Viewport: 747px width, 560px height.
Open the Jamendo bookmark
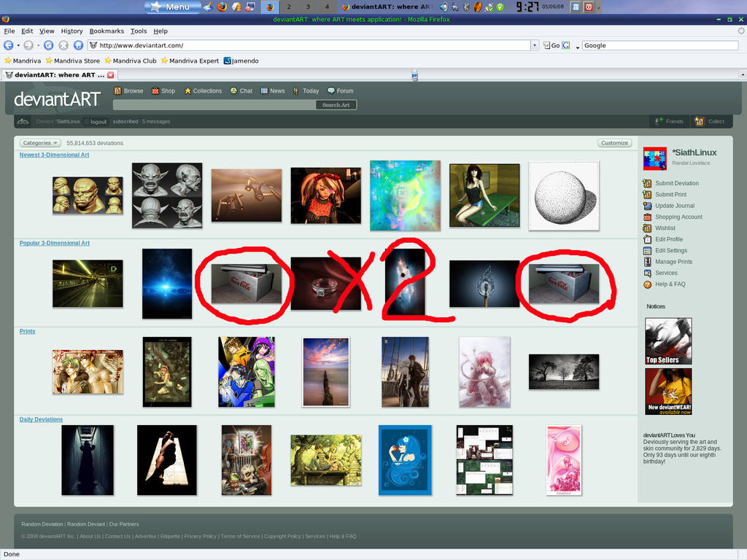(x=241, y=61)
